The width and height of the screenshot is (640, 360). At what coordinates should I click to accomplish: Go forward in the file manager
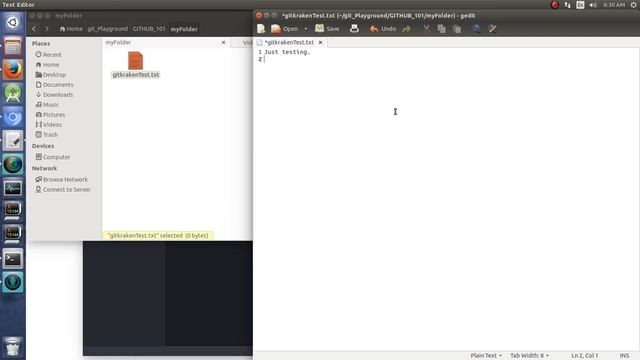click(47, 29)
